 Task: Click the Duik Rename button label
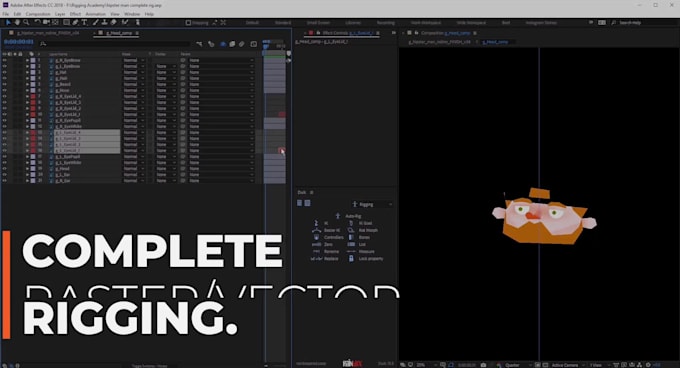point(331,251)
